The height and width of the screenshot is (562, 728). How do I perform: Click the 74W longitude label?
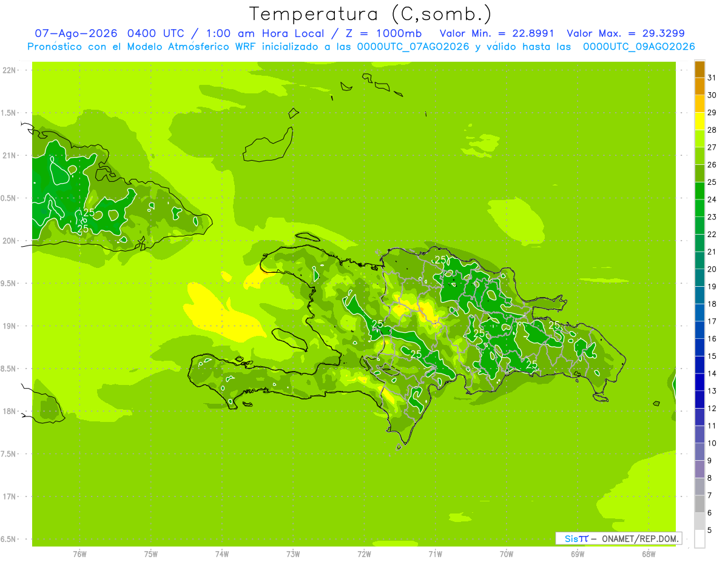[x=222, y=554]
